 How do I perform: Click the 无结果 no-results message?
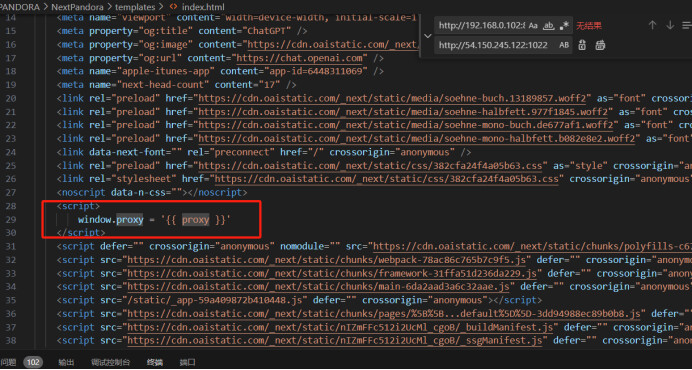pyautogui.click(x=589, y=26)
